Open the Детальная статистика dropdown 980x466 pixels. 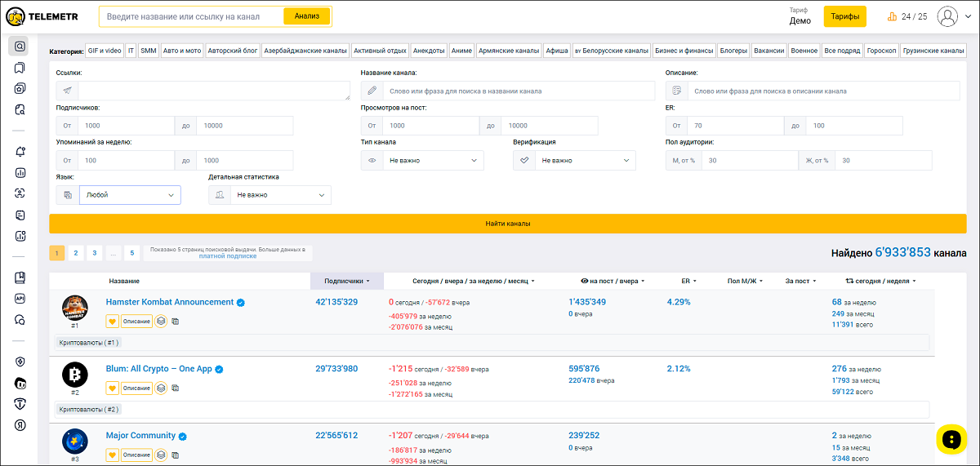point(280,195)
